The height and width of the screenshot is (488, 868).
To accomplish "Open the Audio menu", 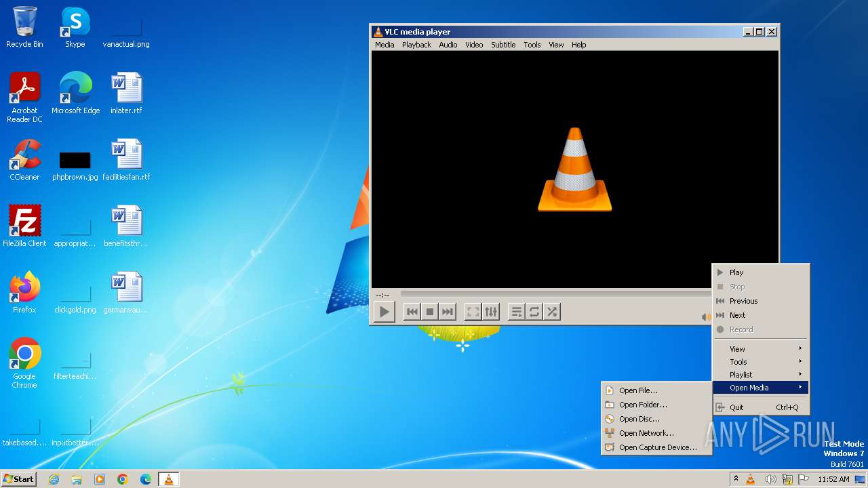I will (x=448, y=45).
